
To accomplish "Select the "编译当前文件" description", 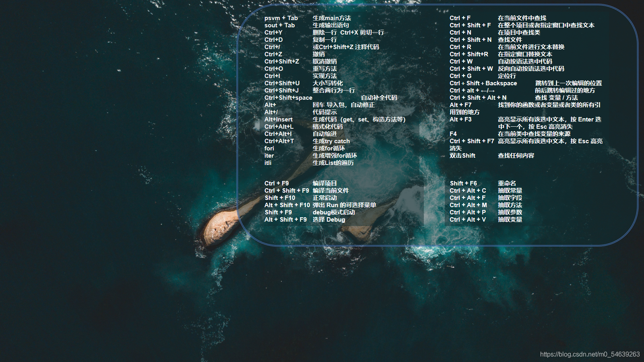I will coord(331,191).
